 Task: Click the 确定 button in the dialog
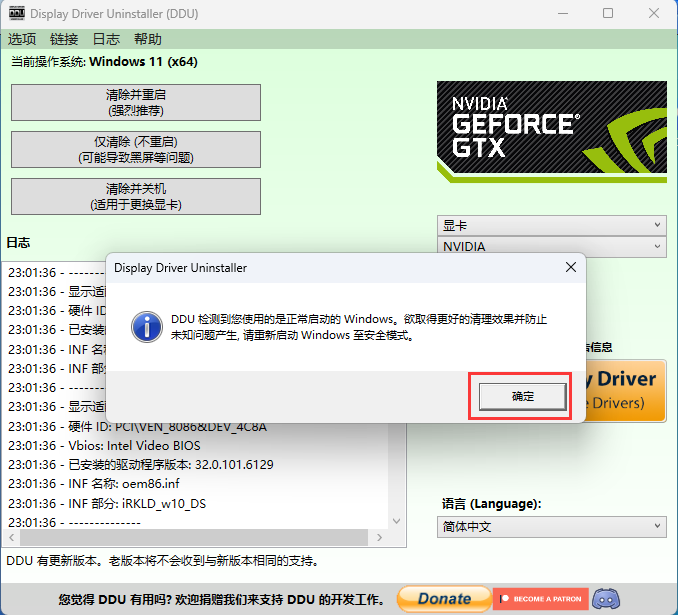522,397
